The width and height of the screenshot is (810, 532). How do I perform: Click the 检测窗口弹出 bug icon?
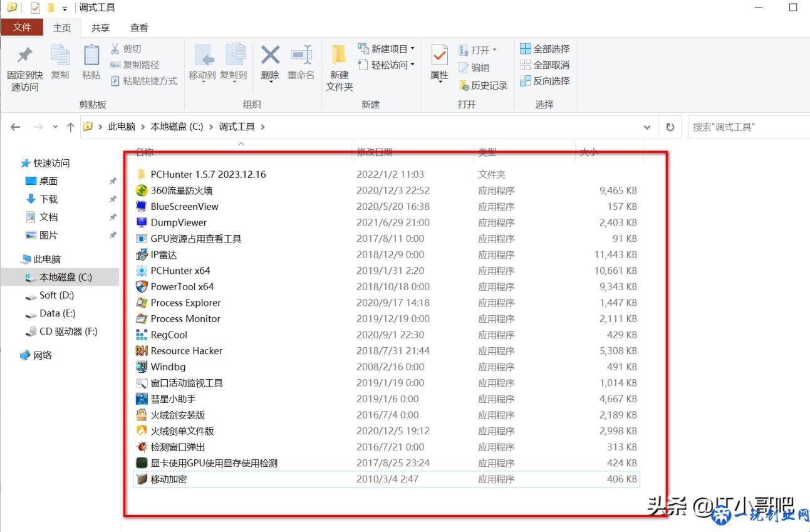tap(142, 447)
